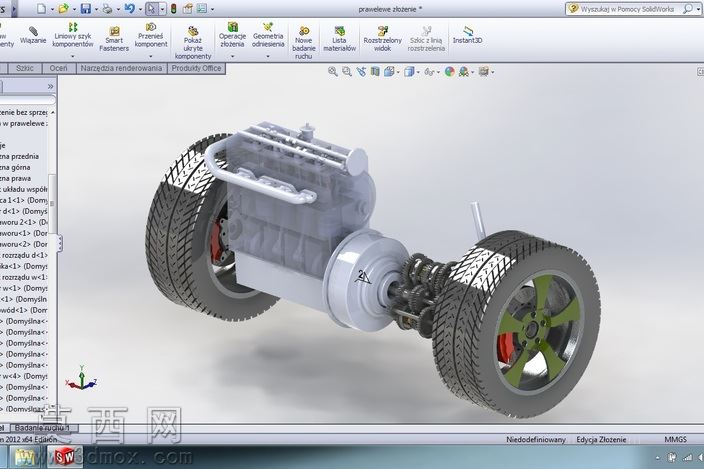Click SolidWorks icon in Windows taskbar
704x469 pixels.
coord(65,457)
